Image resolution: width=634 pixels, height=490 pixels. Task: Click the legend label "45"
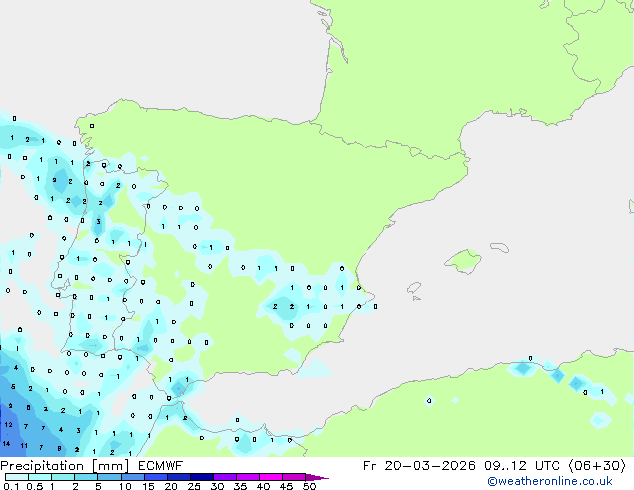286,486
